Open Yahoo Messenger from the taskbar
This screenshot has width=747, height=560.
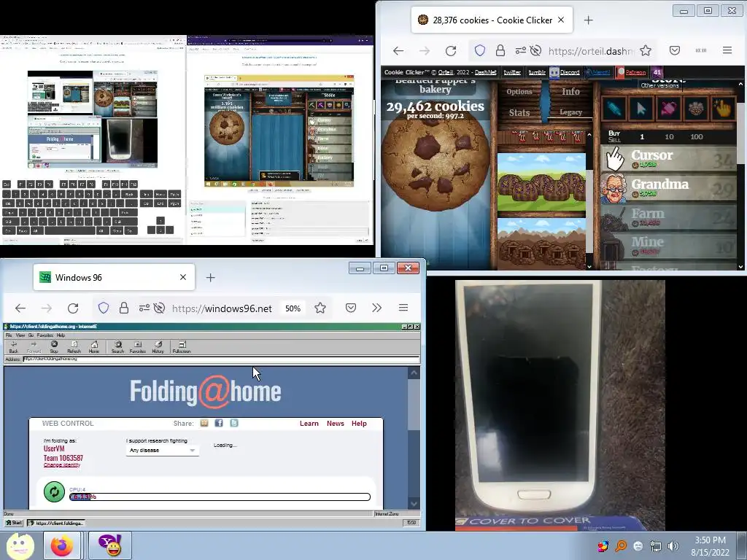[110, 545]
